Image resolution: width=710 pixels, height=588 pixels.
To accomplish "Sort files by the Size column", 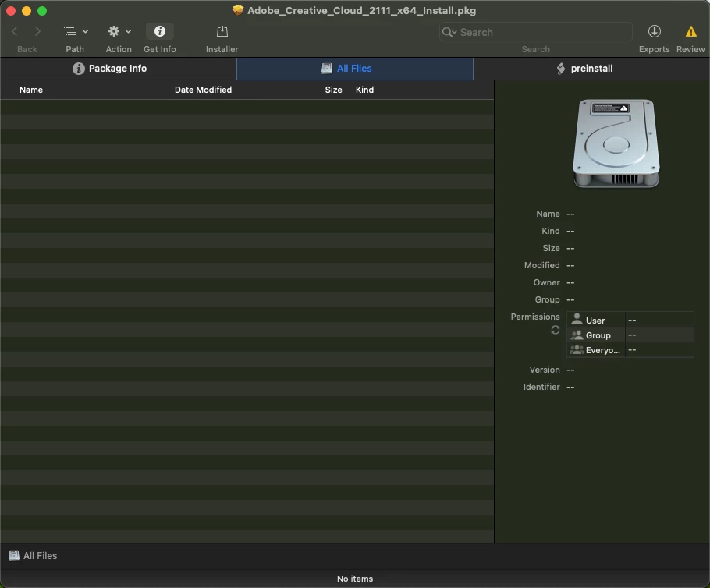I will [x=305, y=90].
